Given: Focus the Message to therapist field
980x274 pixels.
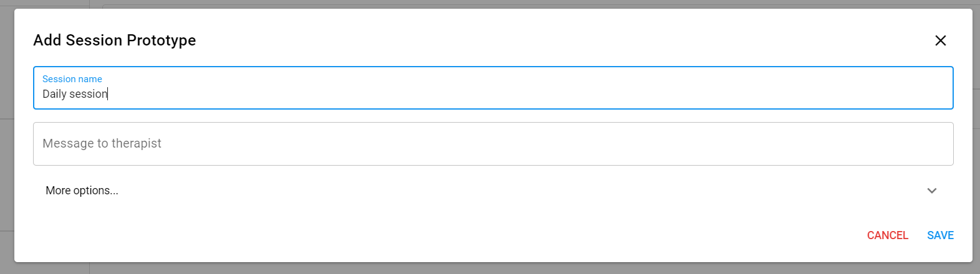Looking at the screenshot, I should 493,144.
